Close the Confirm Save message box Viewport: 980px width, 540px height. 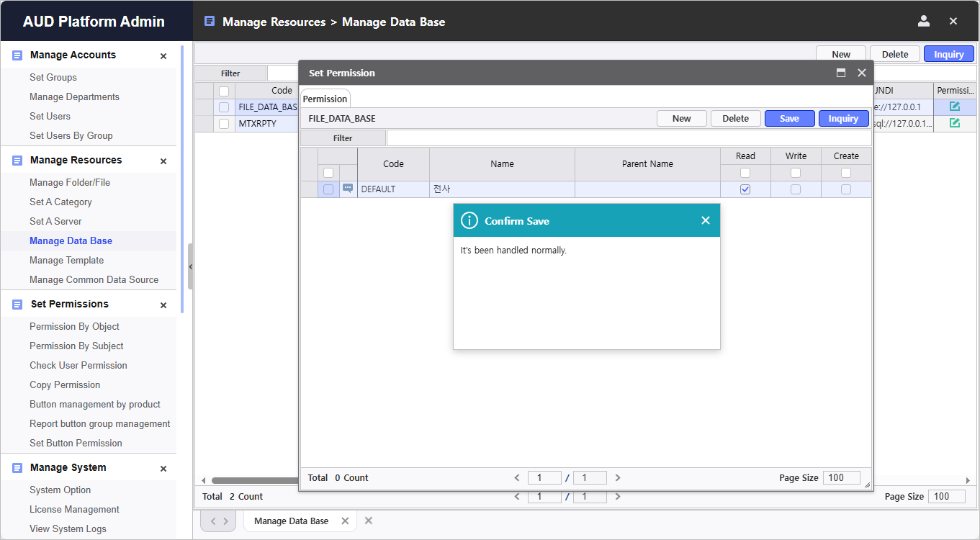click(x=706, y=220)
